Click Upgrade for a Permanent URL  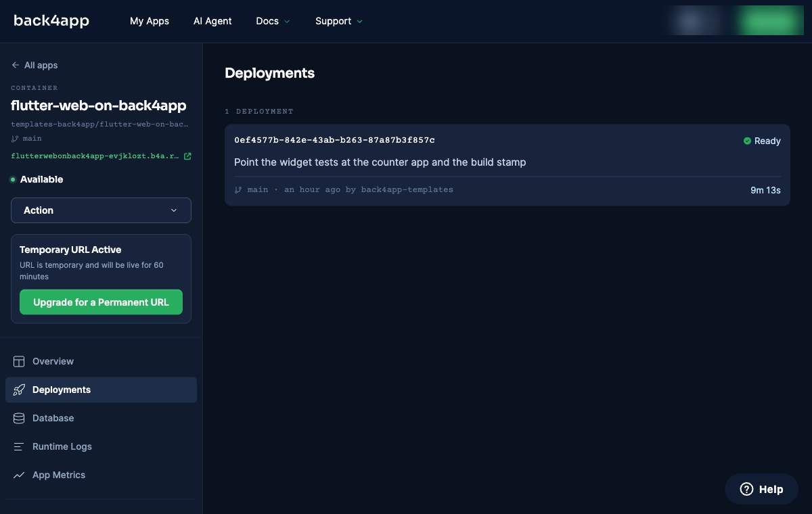coord(101,302)
